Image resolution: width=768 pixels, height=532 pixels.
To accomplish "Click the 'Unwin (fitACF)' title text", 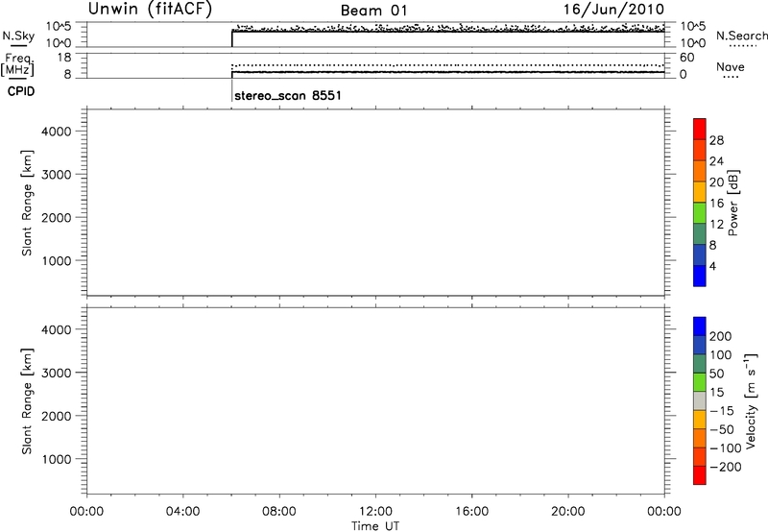I will (x=150, y=9).
